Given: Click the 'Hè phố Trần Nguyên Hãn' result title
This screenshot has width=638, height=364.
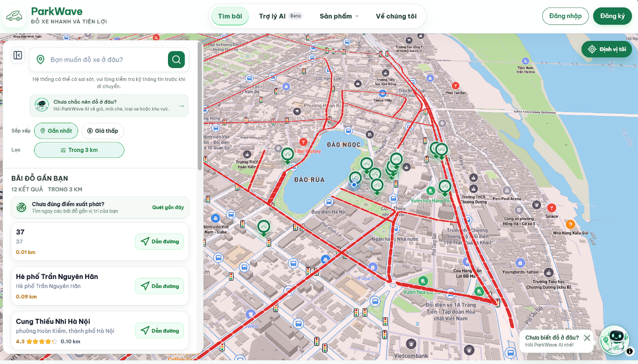Looking at the screenshot, I should (57, 276).
